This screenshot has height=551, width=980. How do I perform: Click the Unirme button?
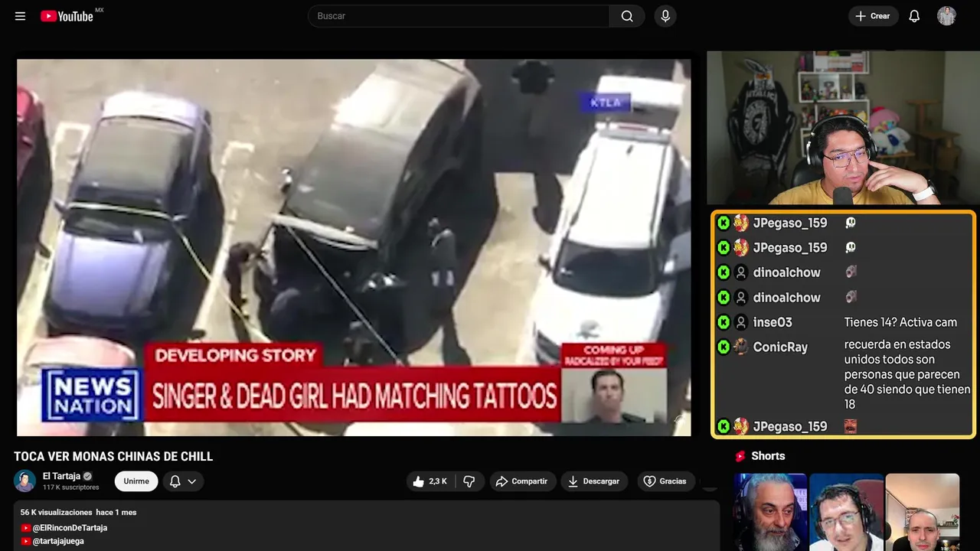pos(136,481)
